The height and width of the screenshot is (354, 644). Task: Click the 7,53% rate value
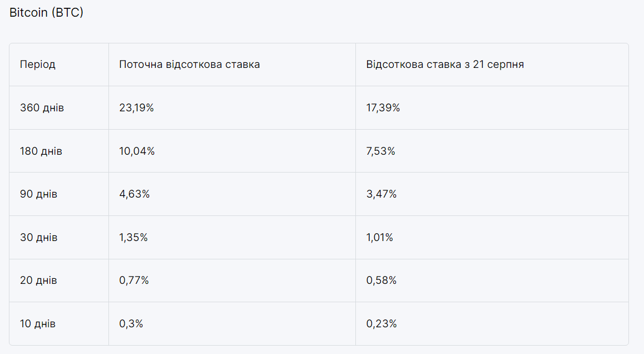click(380, 151)
